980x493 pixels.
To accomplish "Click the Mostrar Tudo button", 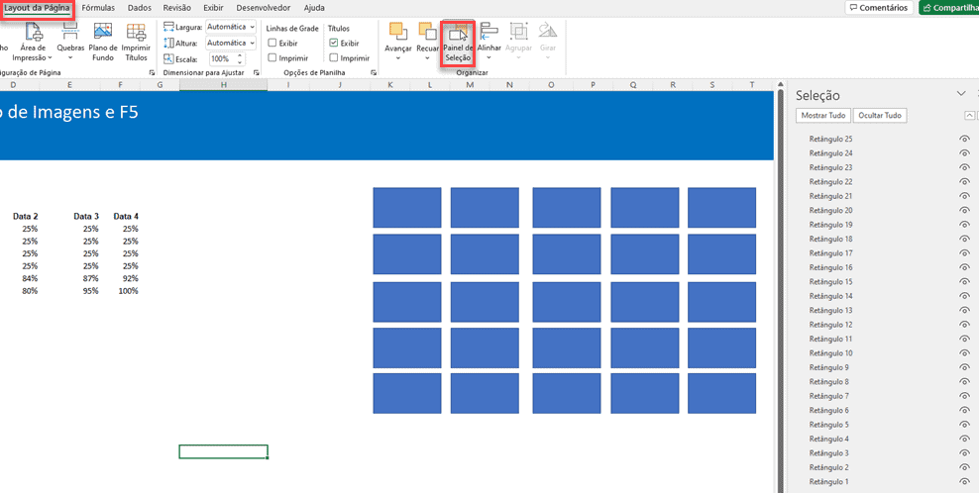I will [822, 116].
